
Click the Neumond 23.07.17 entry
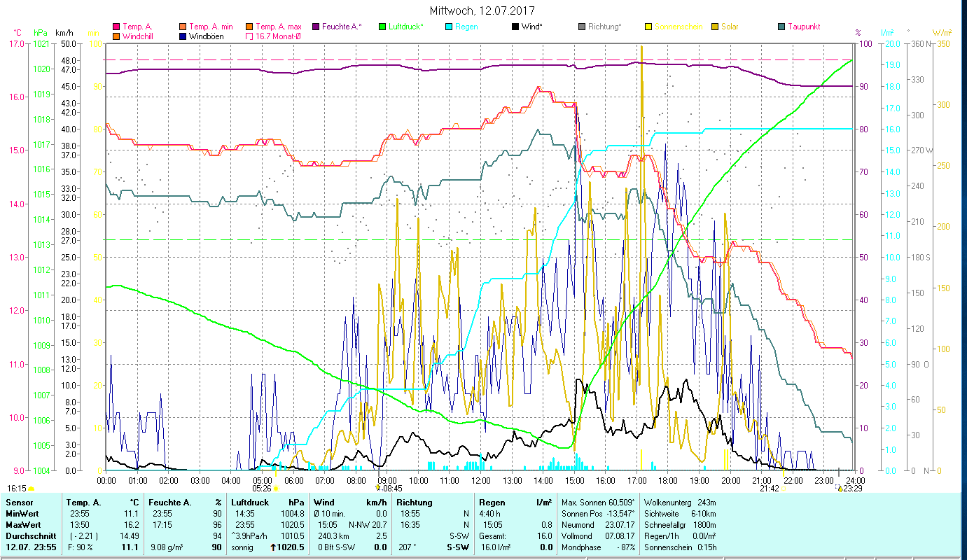pyautogui.click(x=597, y=524)
